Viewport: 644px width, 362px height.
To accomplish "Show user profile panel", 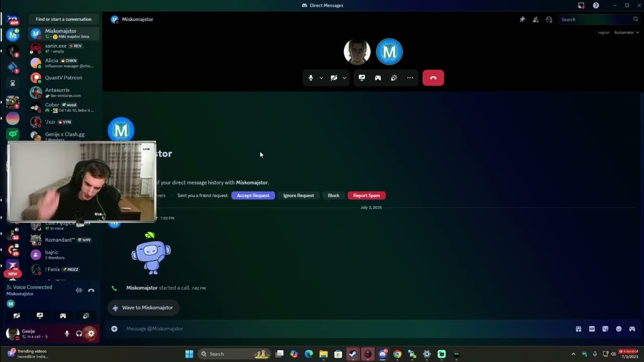I will click(x=549, y=19).
